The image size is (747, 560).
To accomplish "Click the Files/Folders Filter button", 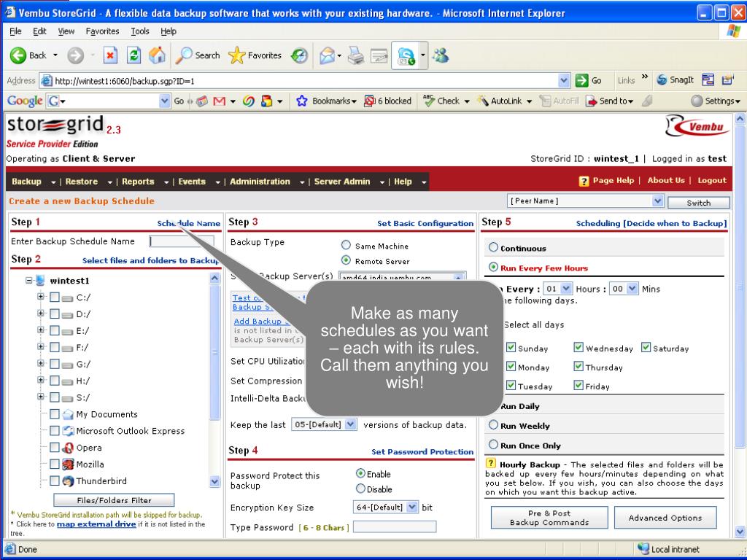I will (x=114, y=500).
